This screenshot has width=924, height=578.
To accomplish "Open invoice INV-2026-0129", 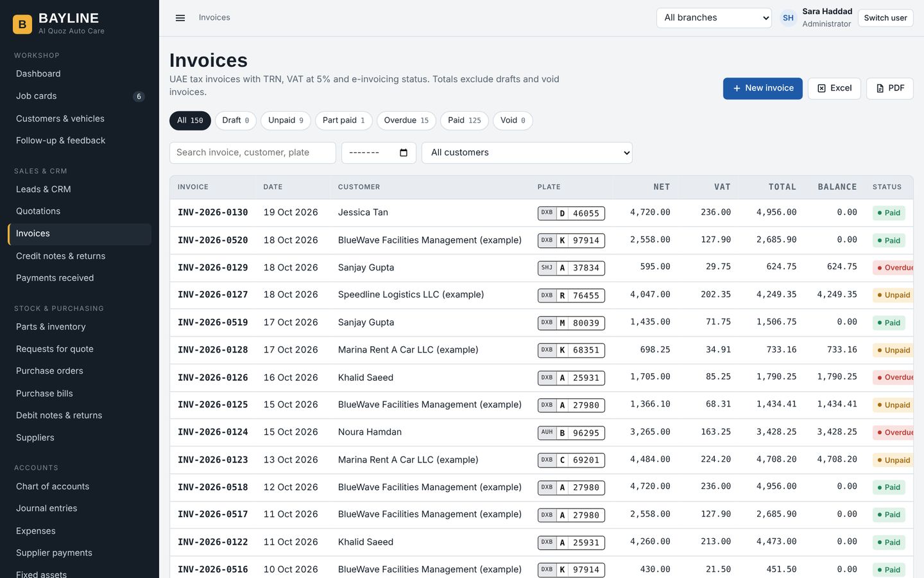I will tap(212, 268).
